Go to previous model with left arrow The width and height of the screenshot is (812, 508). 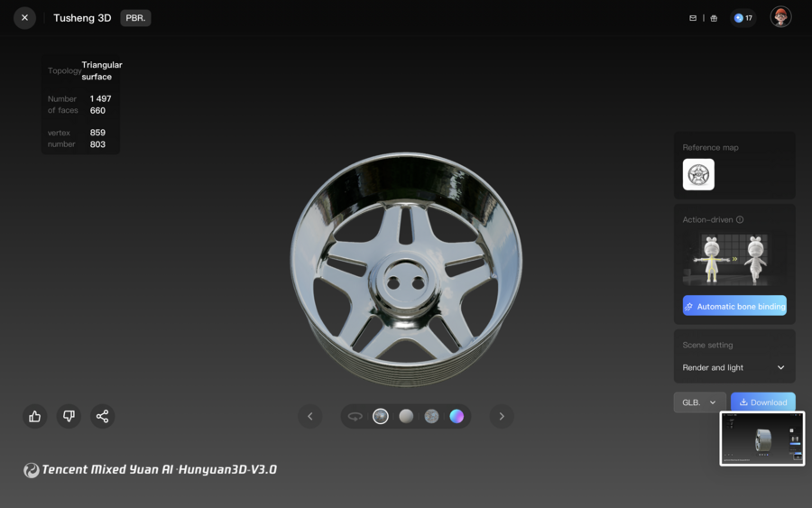coord(310,416)
